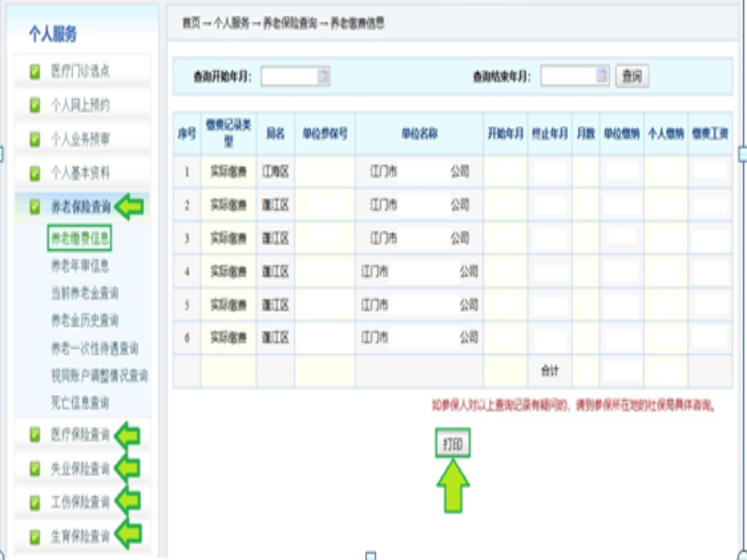Go to 首页 in breadcrumb
Image resolution: width=747 pixels, height=560 pixels.
point(191,22)
